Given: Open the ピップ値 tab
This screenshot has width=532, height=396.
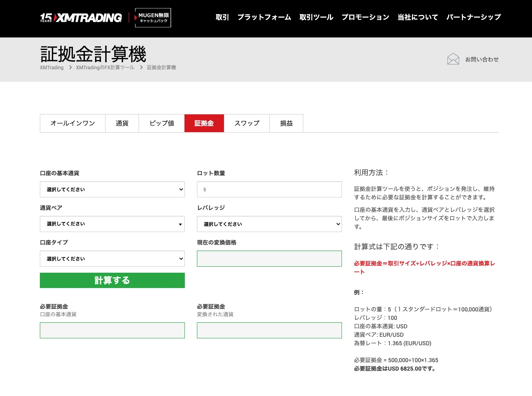Looking at the screenshot, I should click(x=161, y=123).
